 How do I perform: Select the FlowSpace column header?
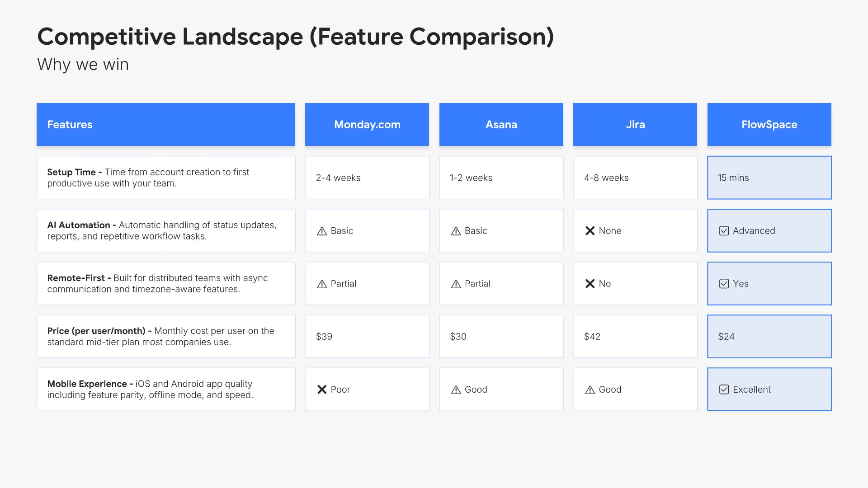tap(769, 124)
